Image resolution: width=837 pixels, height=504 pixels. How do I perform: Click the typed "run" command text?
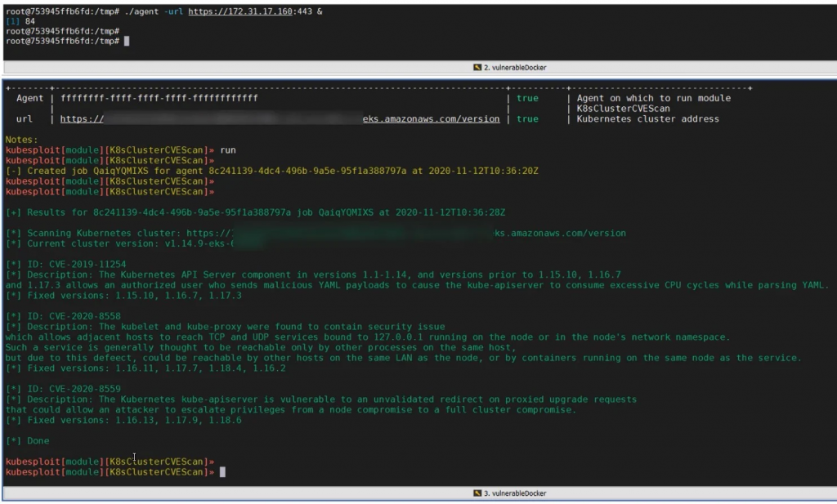(228, 149)
